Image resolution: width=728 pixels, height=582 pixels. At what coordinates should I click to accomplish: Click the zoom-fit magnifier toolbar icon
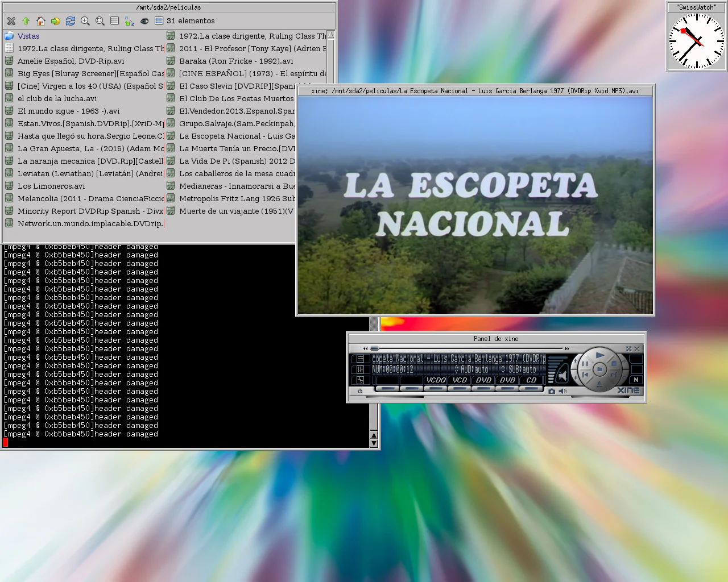[x=100, y=21]
